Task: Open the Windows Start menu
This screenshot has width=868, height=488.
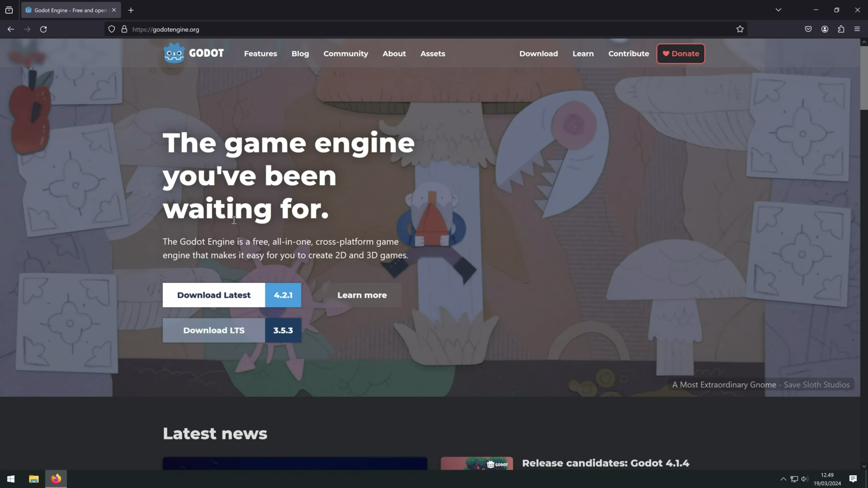Action: pyautogui.click(x=11, y=479)
